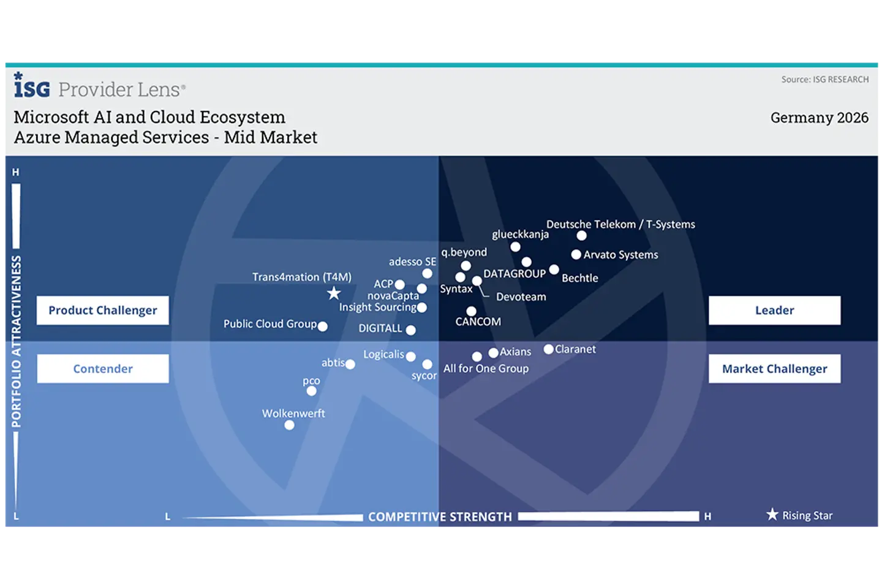882x588 pixels.
Task: Click the Trans4mation (T4M) label
Action: pyautogui.click(x=302, y=277)
